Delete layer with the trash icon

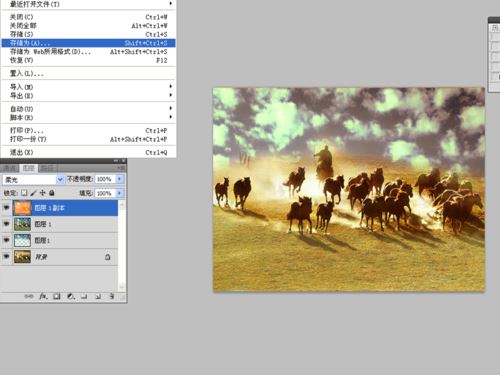point(112,296)
